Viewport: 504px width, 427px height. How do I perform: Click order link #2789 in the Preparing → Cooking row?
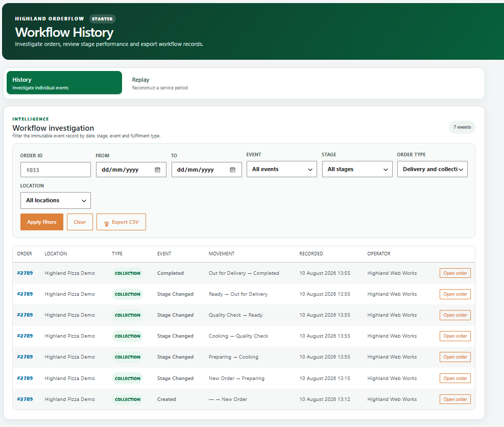(x=25, y=357)
